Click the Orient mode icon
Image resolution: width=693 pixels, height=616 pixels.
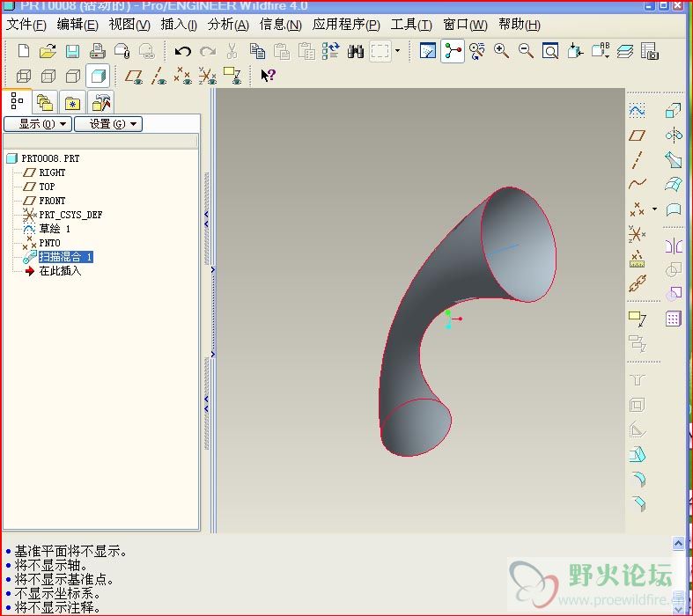point(477,51)
